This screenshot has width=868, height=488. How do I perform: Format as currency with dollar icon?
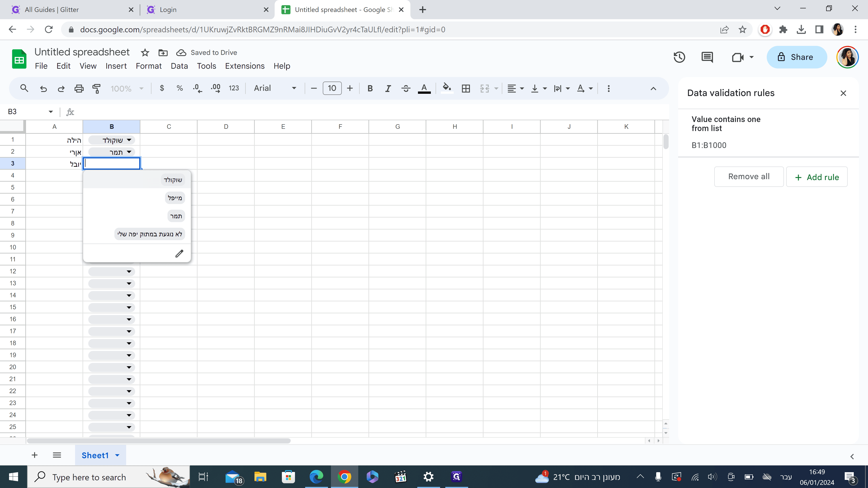[162, 88]
